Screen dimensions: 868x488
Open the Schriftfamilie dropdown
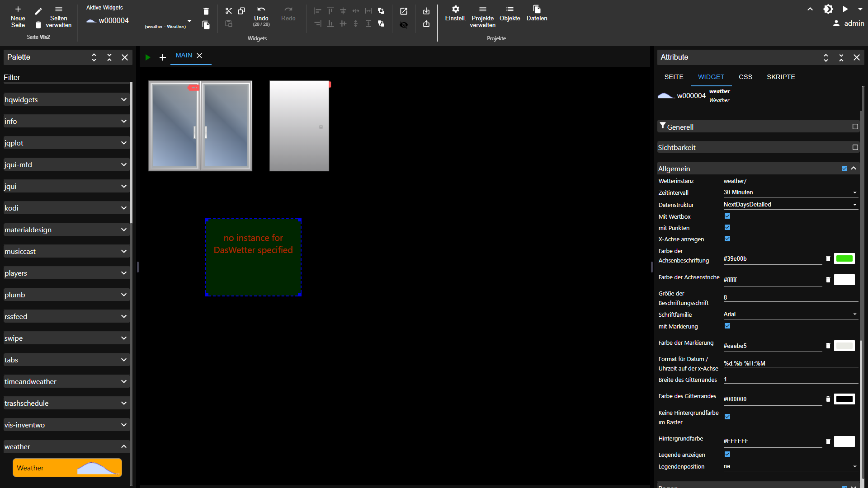pos(790,314)
